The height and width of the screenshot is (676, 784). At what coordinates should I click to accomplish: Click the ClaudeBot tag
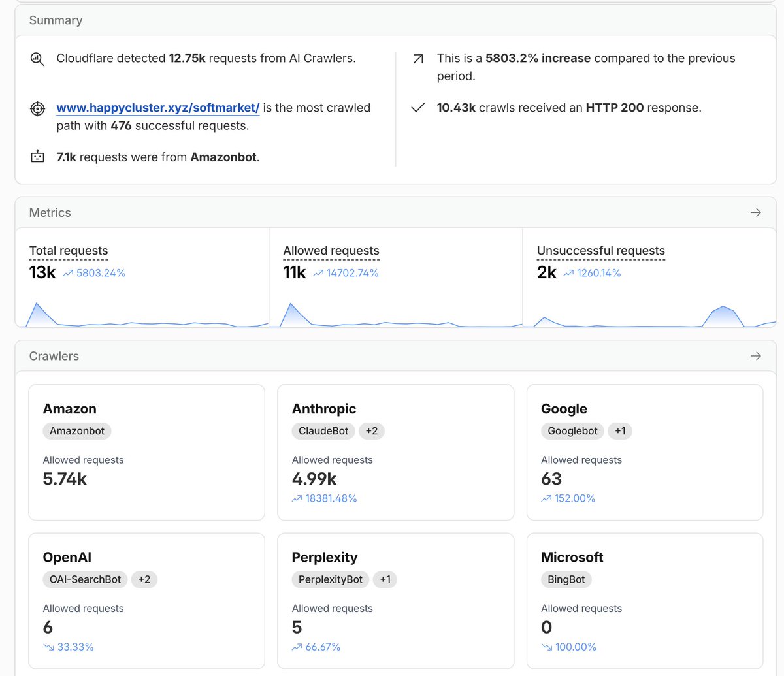[323, 431]
